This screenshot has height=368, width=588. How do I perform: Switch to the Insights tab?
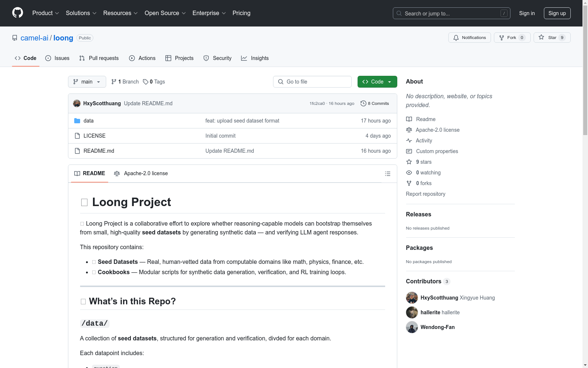pos(255,58)
